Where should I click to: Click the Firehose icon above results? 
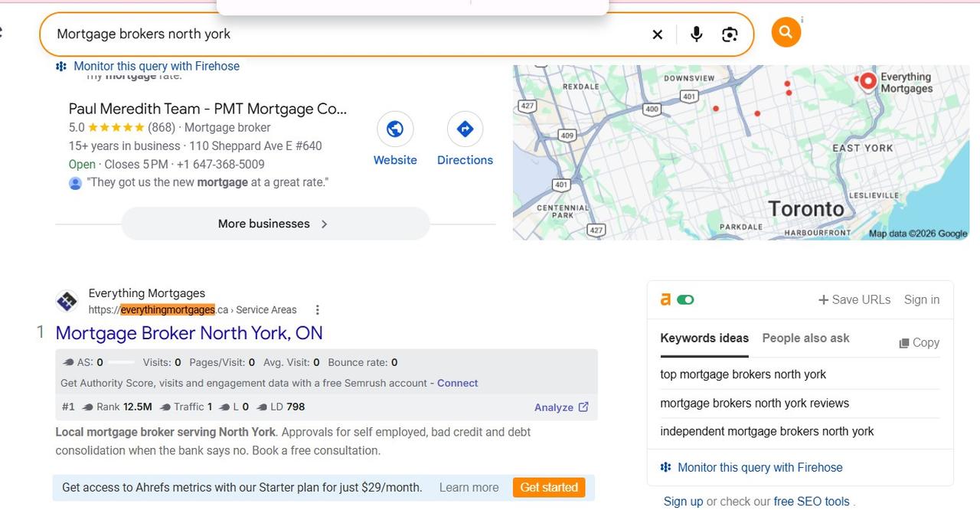[x=61, y=67]
